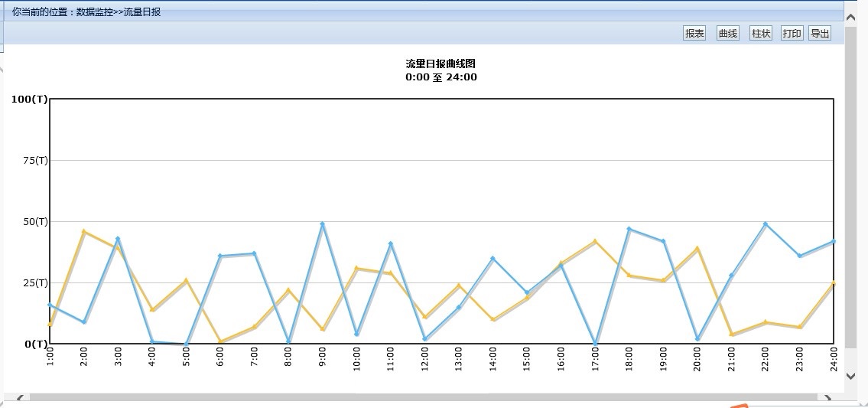Select the blue data point at 24:00
The height and width of the screenshot is (408, 868).
(x=833, y=241)
